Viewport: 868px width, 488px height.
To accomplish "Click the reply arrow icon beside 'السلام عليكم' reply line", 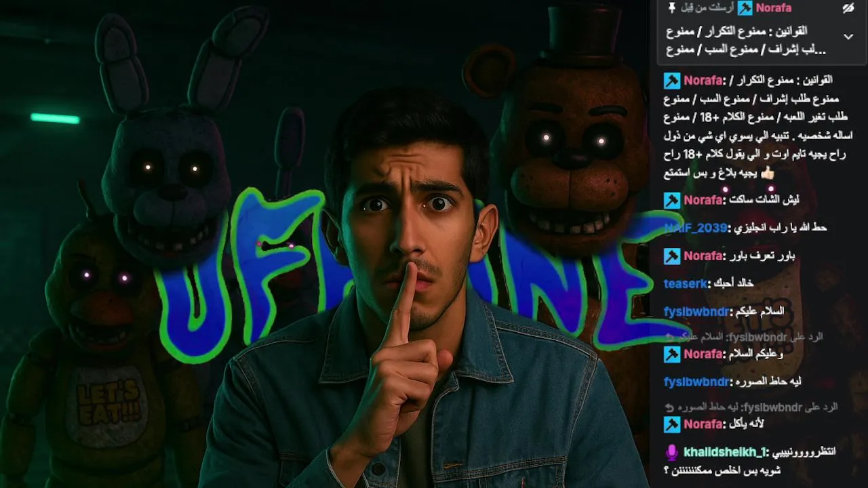I will (x=669, y=337).
